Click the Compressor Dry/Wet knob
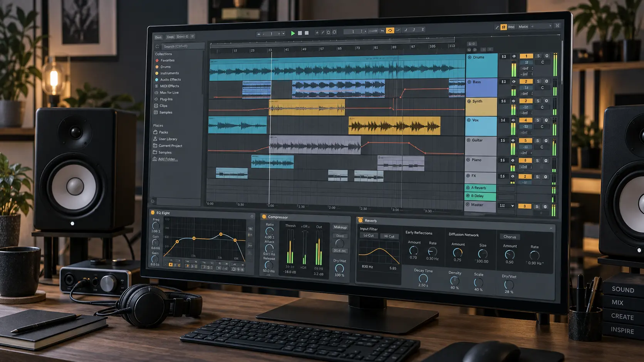 coord(339,268)
